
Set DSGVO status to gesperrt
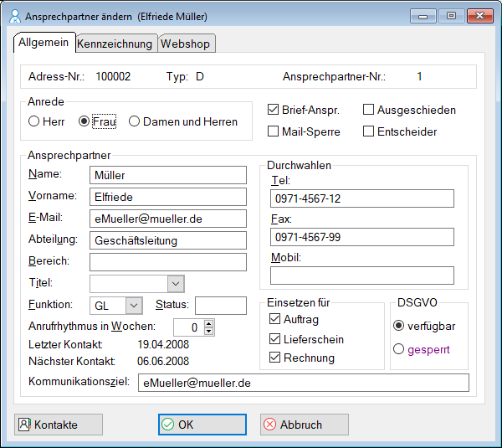click(398, 349)
